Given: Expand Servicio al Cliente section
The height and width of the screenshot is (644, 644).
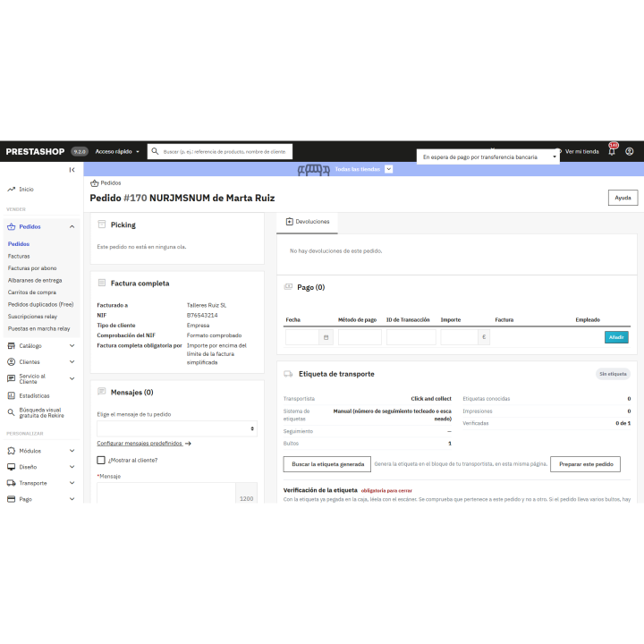Looking at the screenshot, I should point(72,378).
